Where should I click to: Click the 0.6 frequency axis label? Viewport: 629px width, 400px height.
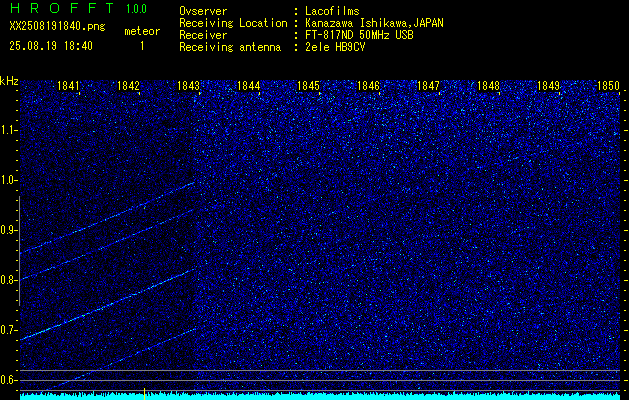pyautogui.click(x=8, y=380)
